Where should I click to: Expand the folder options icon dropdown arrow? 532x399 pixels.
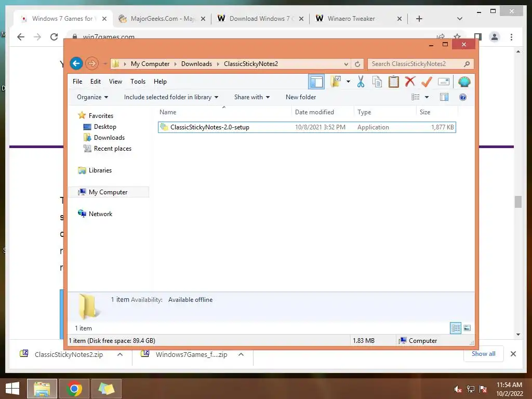coord(348,82)
